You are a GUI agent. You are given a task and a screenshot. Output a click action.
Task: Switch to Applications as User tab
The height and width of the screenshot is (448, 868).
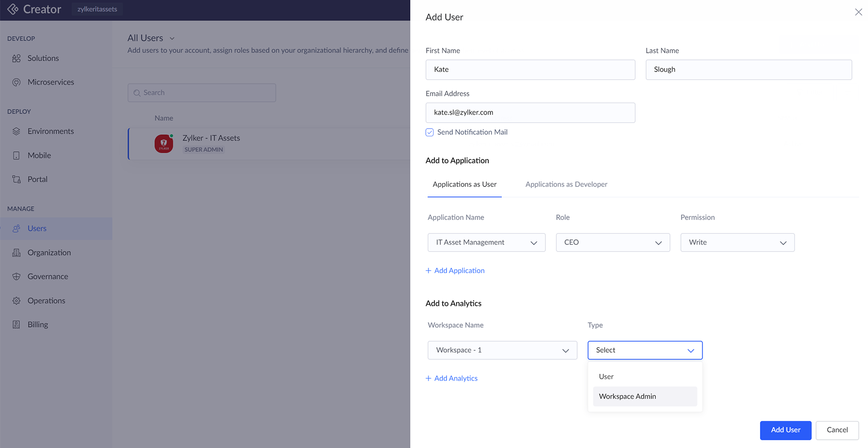pos(464,184)
